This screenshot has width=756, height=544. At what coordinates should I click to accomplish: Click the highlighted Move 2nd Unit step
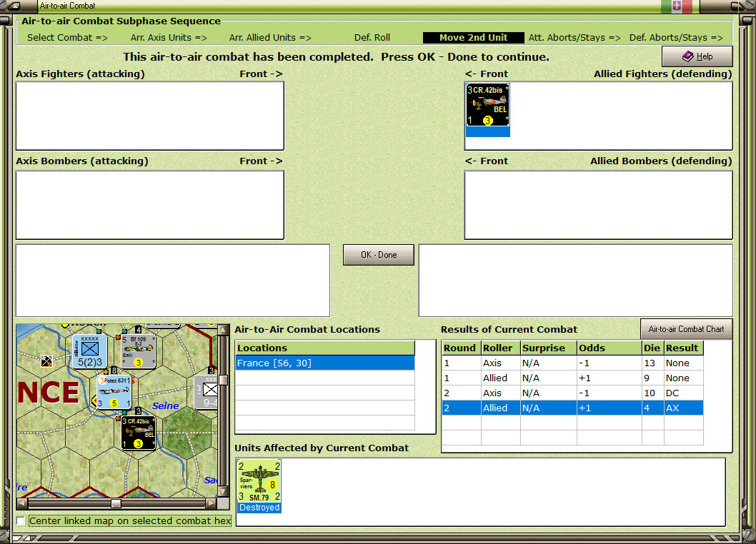click(x=474, y=38)
